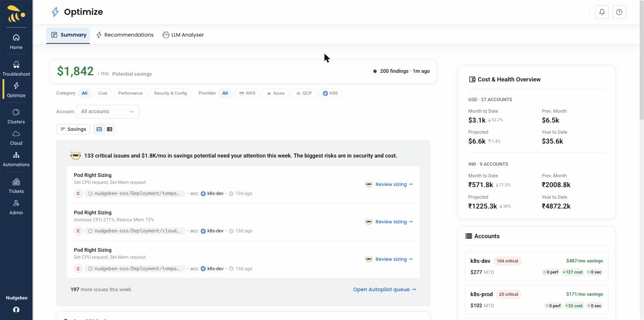Select All category filter
644x320 pixels.
84,93
